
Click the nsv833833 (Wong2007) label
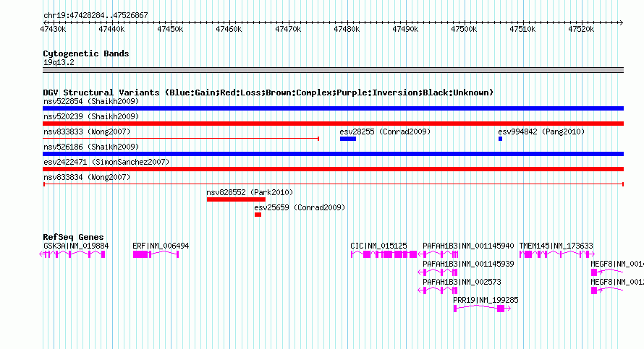(x=87, y=132)
